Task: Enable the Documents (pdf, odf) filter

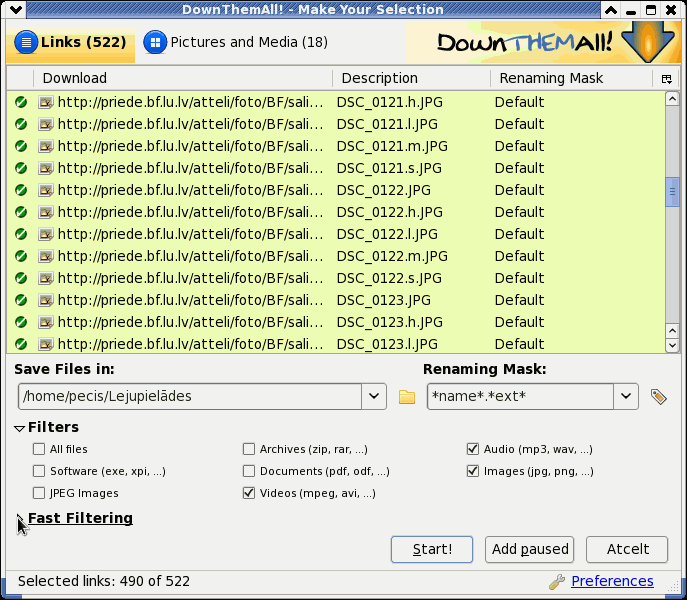Action: [249, 471]
